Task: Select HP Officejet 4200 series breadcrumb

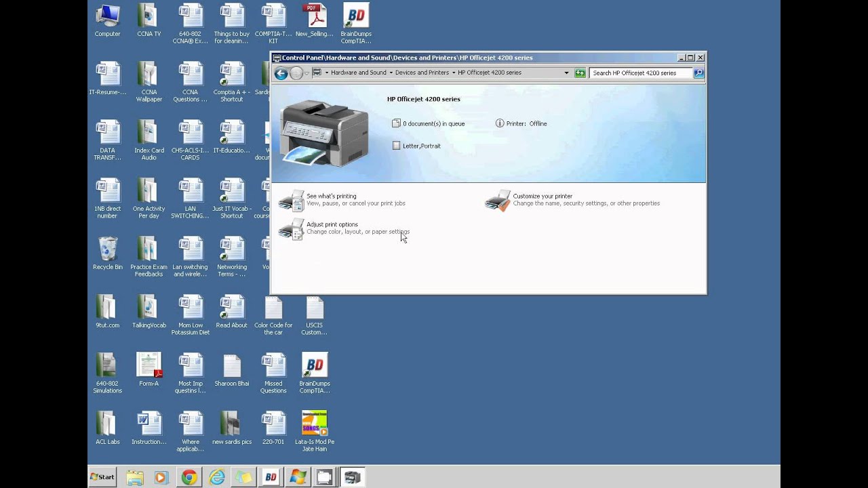Action: pyautogui.click(x=490, y=73)
